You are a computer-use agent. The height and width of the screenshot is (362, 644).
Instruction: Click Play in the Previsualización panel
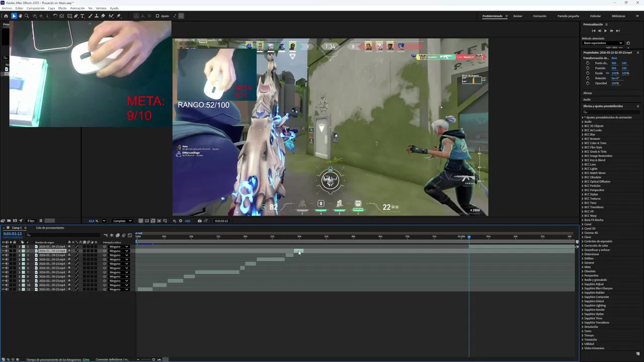pyautogui.click(x=605, y=31)
